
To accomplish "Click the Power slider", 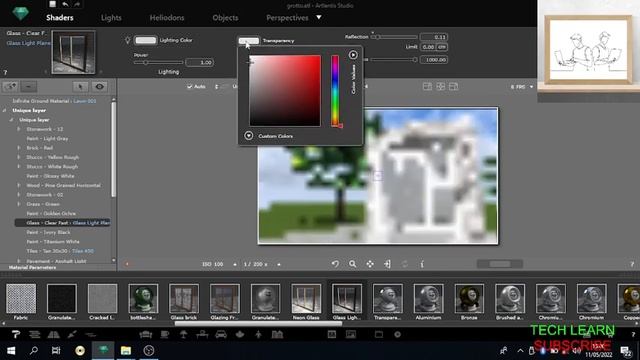I will pos(158,62).
